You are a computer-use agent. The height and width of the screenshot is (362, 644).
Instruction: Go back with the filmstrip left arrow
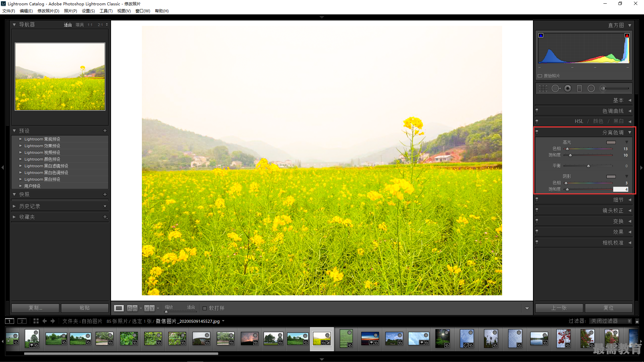[45, 321]
